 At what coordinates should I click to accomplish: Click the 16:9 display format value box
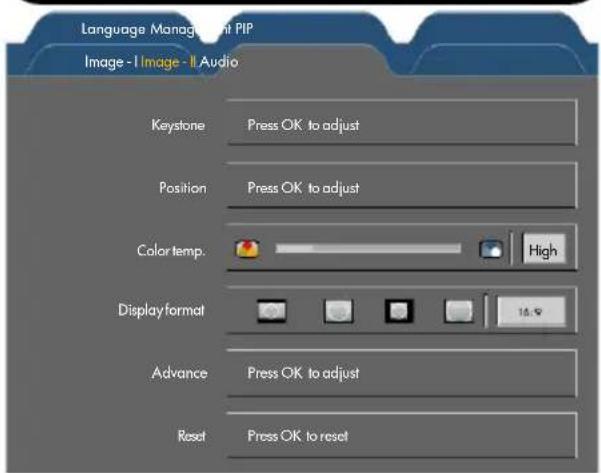pyautogui.click(x=531, y=312)
